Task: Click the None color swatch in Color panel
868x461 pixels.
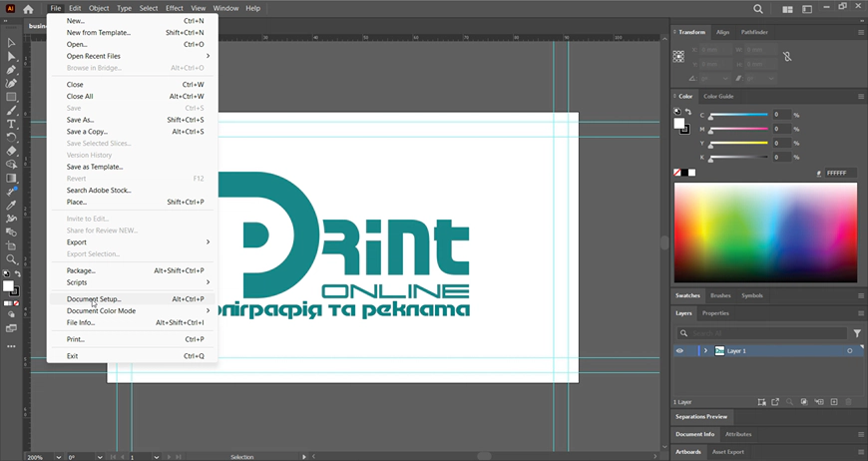Action: tap(677, 173)
